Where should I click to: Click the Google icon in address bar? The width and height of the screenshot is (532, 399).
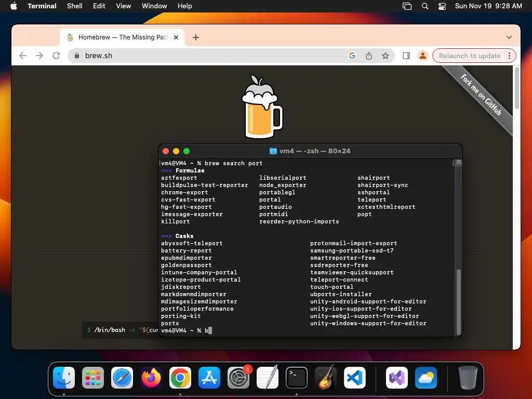tap(352, 56)
